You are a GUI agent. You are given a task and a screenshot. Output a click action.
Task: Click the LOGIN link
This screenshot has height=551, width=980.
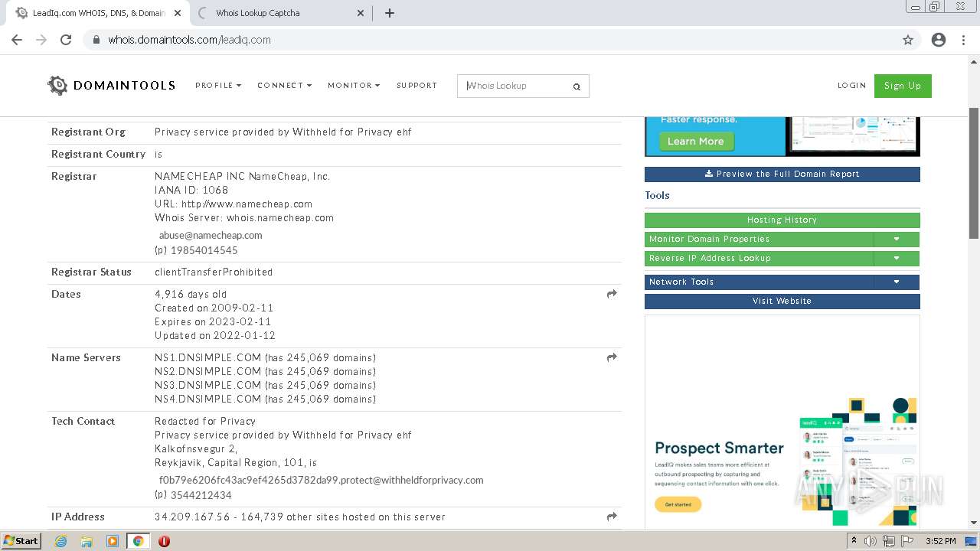coord(851,86)
